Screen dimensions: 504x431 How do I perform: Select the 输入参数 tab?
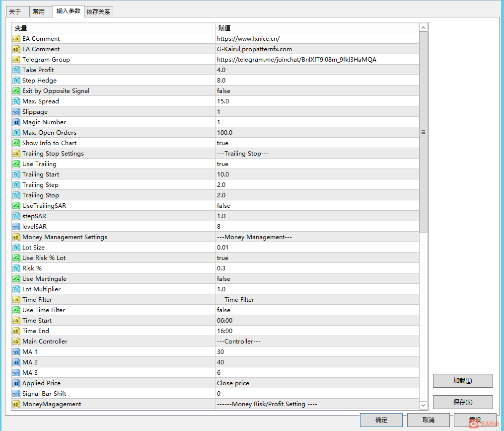69,11
